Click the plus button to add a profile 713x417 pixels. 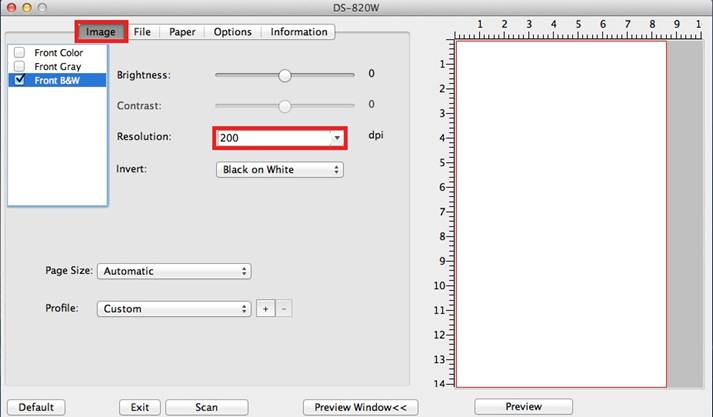(x=266, y=309)
